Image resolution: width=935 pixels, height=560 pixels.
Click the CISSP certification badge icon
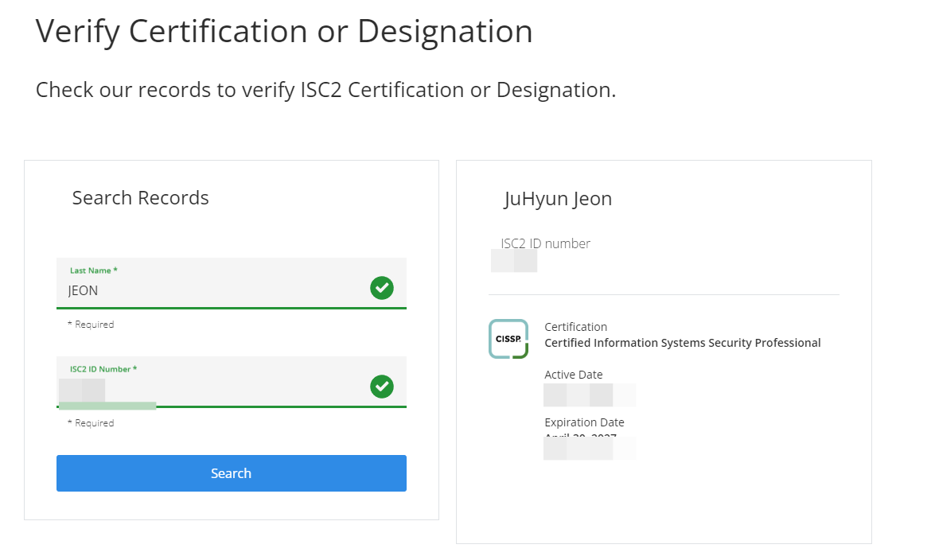point(508,339)
